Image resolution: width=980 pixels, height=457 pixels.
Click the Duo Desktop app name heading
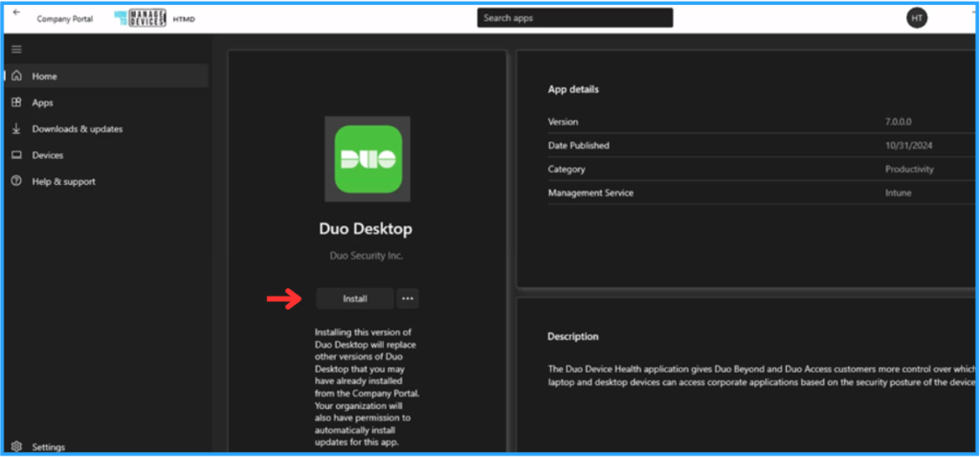[366, 228]
